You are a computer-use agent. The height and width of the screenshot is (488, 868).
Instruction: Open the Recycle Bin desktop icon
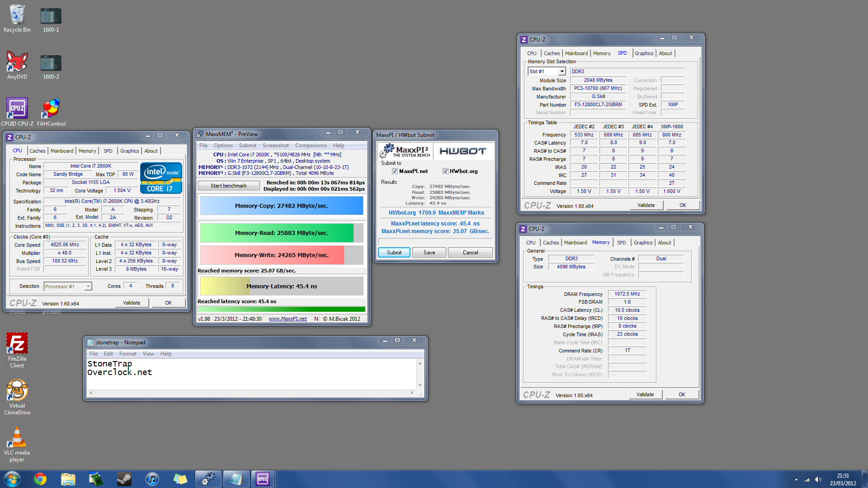17,18
